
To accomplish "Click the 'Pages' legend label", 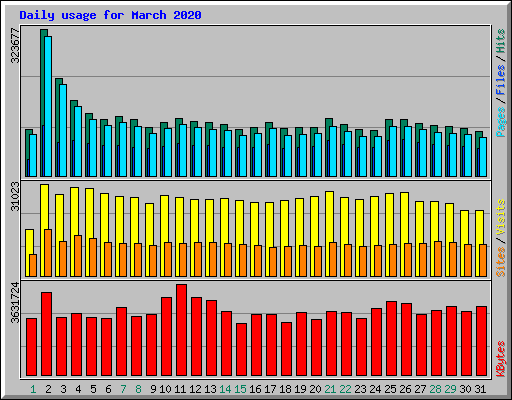I will [501, 122].
